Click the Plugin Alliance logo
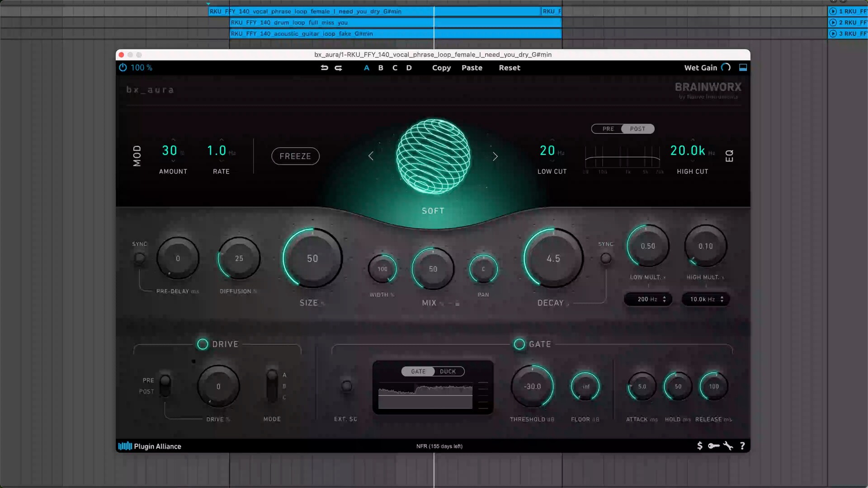The height and width of the screenshot is (488, 868). 150,446
